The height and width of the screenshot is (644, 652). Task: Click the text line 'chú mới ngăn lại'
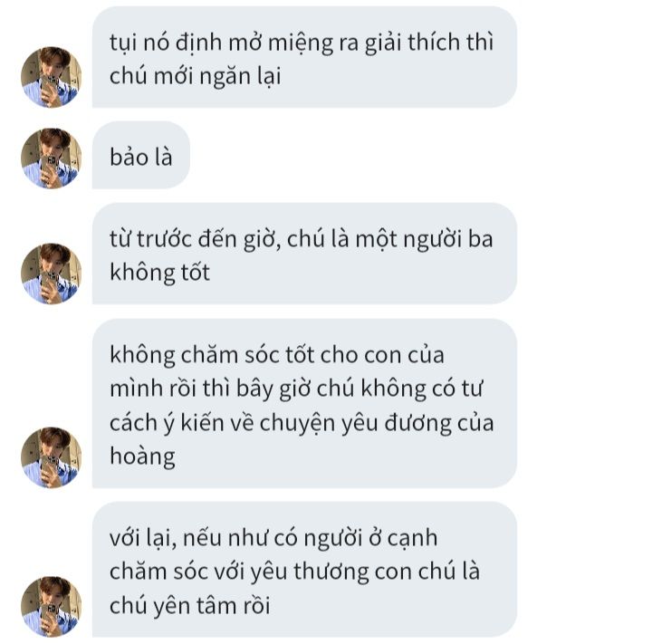click(x=196, y=77)
